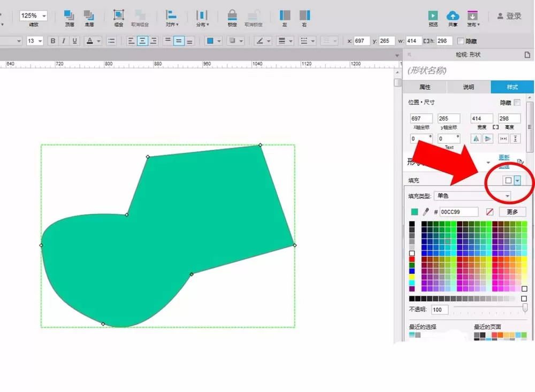Switch to the 属性 tab
The height and width of the screenshot is (392, 535).
(425, 87)
